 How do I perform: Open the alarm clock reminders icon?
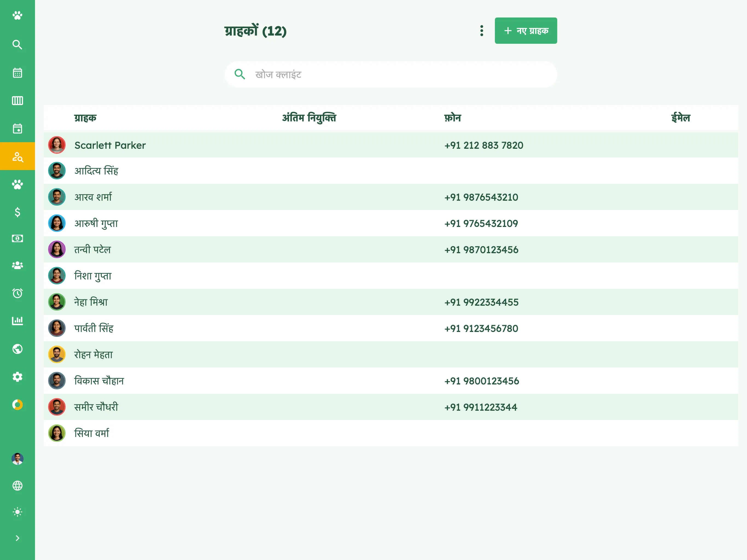17,293
